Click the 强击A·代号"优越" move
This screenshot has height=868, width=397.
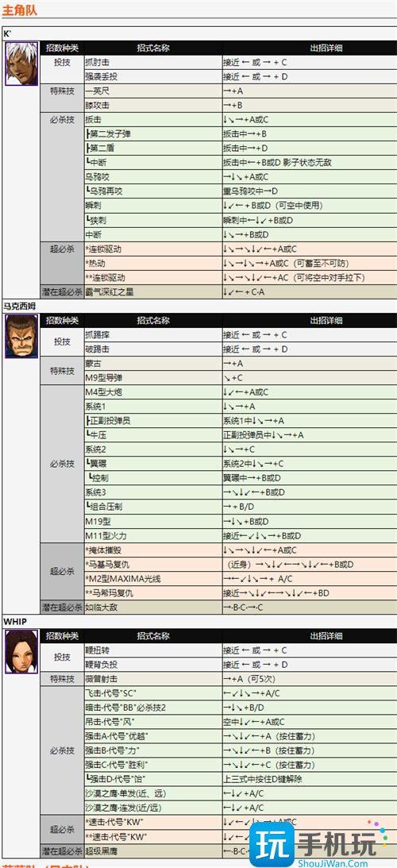tap(116, 736)
